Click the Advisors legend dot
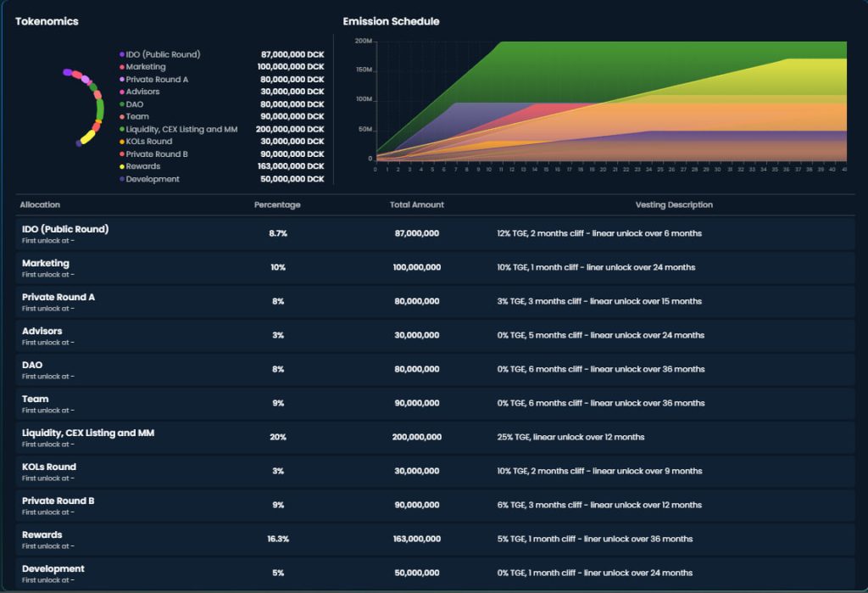The height and width of the screenshot is (593, 868). point(122,92)
